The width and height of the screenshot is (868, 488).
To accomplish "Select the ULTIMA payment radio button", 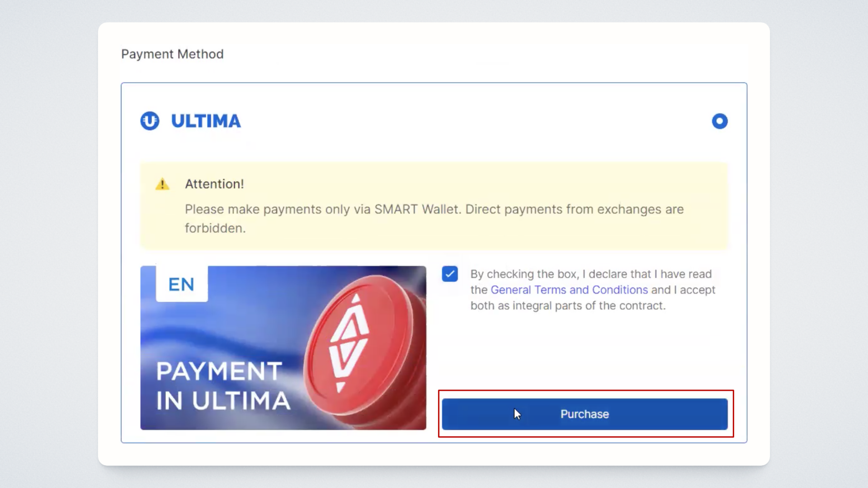I will 719,121.
